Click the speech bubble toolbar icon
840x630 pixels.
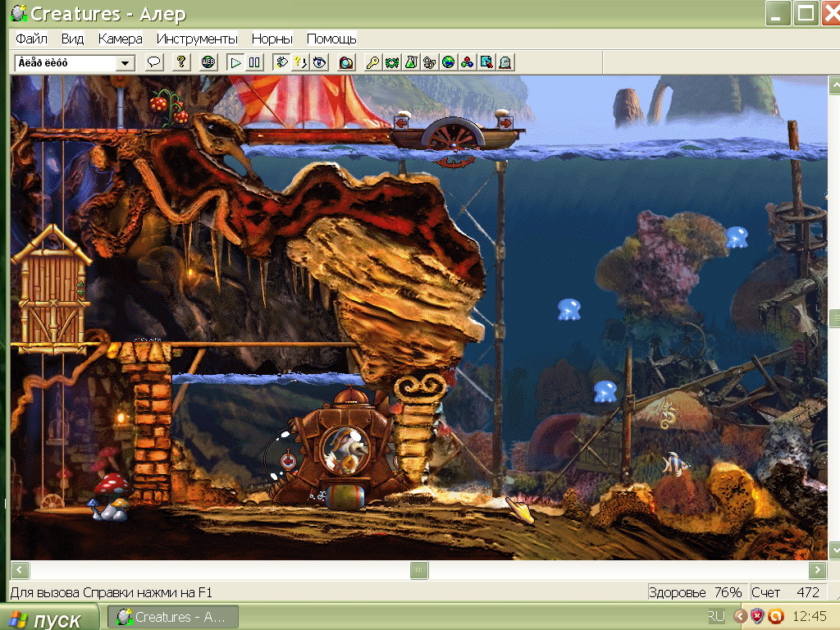[153, 62]
